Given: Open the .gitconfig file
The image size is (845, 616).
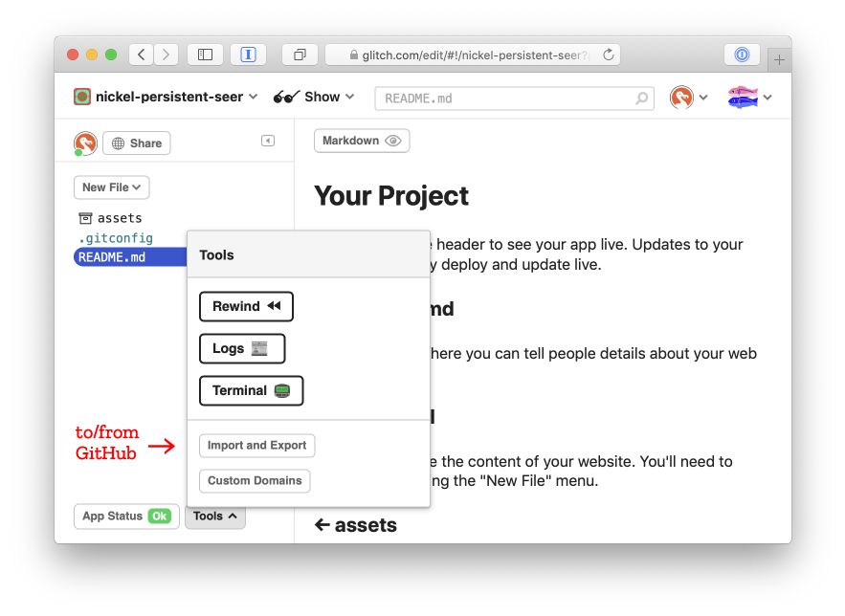Looking at the screenshot, I should [116, 238].
